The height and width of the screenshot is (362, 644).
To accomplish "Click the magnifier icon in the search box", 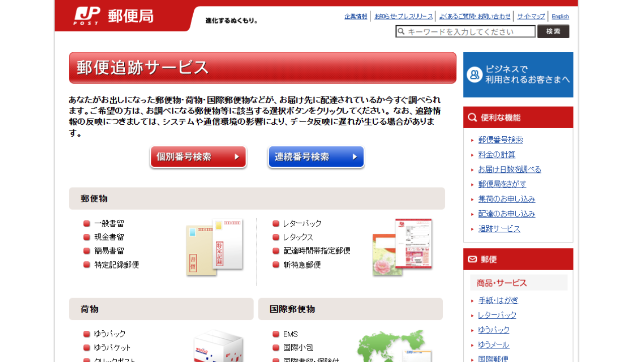I will 401,32.
